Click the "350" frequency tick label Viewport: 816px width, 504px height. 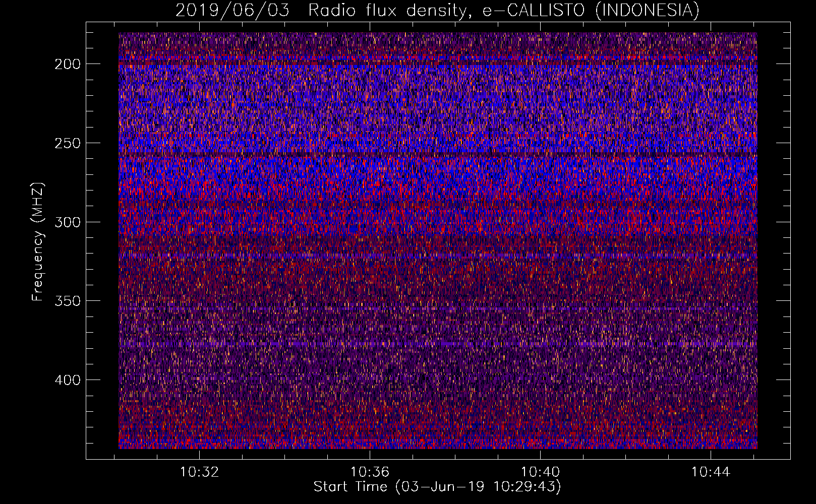click(67, 301)
